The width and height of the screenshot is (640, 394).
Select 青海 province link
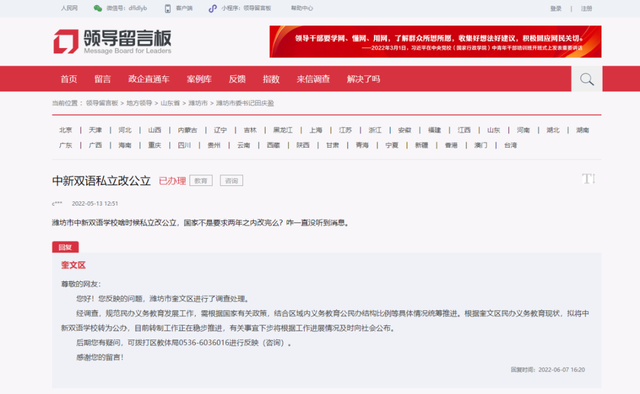point(362,145)
